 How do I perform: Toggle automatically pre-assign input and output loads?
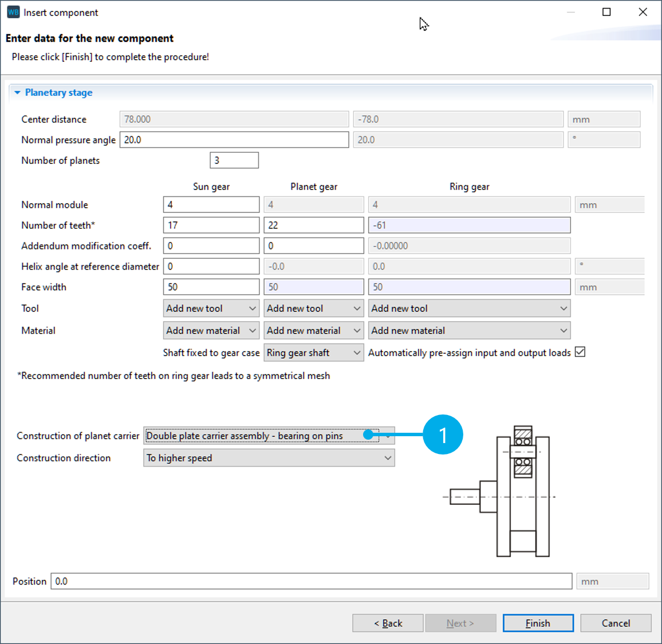click(x=580, y=352)
